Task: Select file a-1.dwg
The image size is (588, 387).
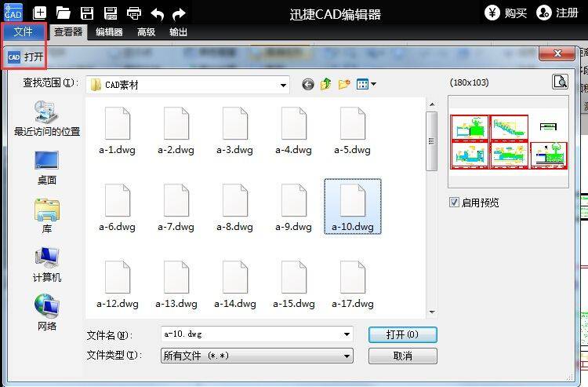Action: tap(118, 131)
